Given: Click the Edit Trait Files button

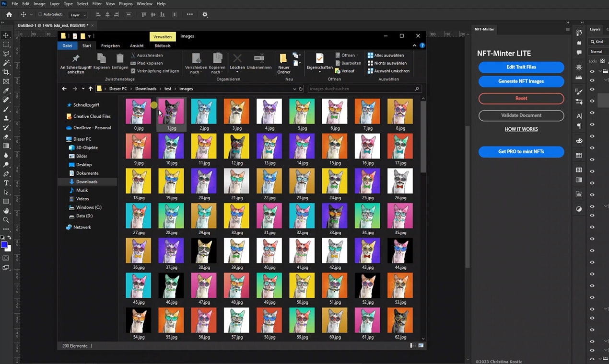Looking at the screenshot, I should point(521,67).
